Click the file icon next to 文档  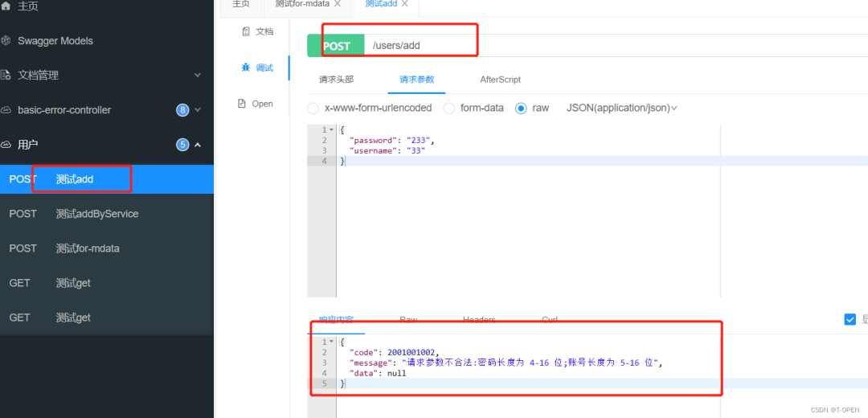pos(246,31)
